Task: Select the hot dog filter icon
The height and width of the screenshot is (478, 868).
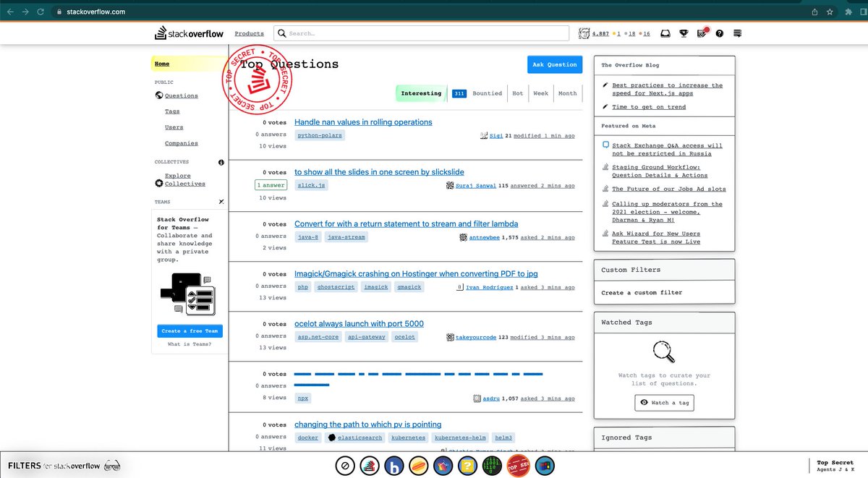Action: [419, 466]
